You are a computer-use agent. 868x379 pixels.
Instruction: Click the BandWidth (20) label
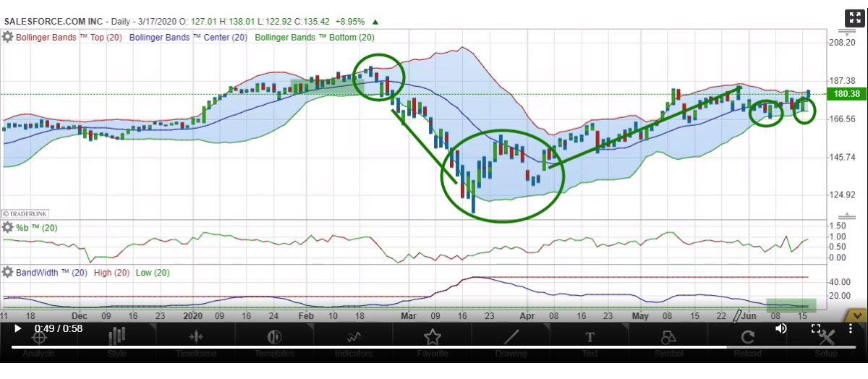[52, 272]
